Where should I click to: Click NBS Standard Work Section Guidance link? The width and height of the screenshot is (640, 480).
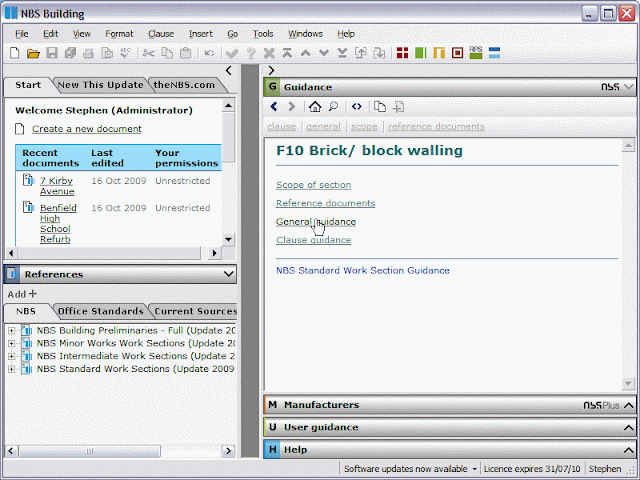pyautogui.click(x=362, y=271)
